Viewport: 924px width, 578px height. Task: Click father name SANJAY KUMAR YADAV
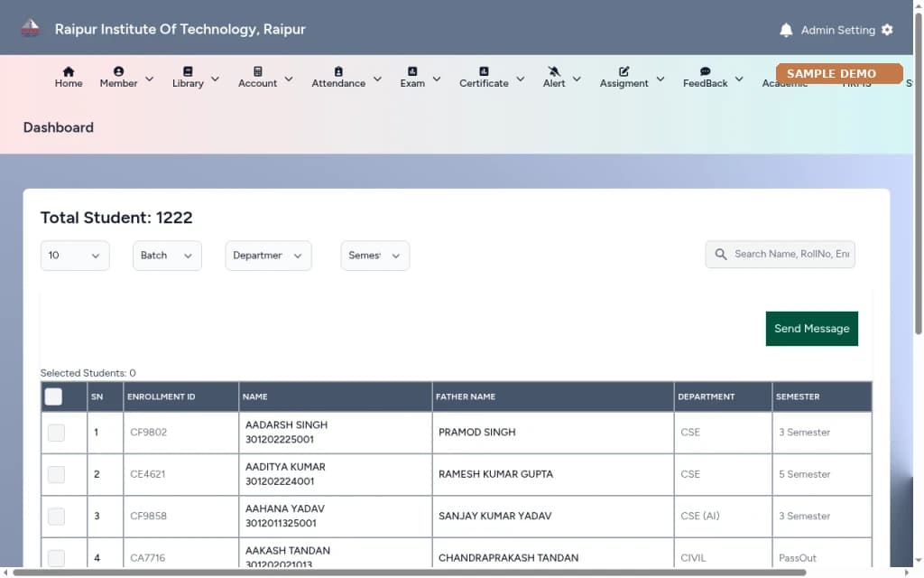(x=495, y=516)
